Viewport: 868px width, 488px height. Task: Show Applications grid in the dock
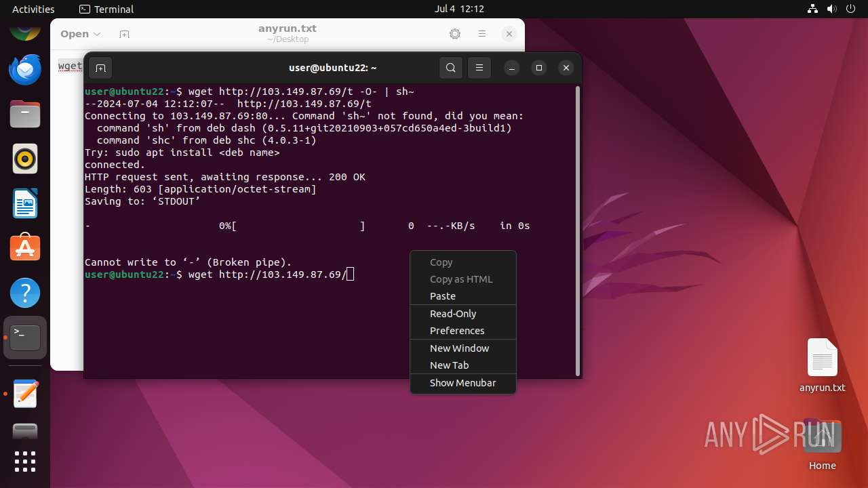click(x=25, y=462)
